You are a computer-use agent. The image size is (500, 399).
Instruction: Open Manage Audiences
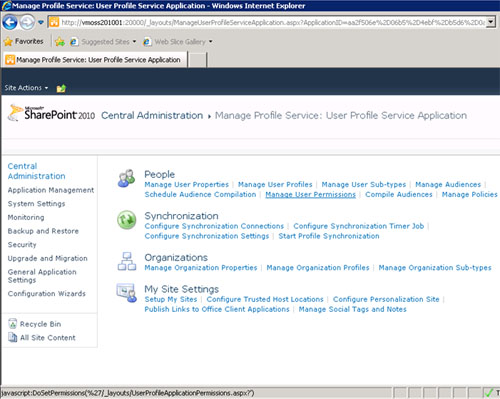tap(448, 184)
